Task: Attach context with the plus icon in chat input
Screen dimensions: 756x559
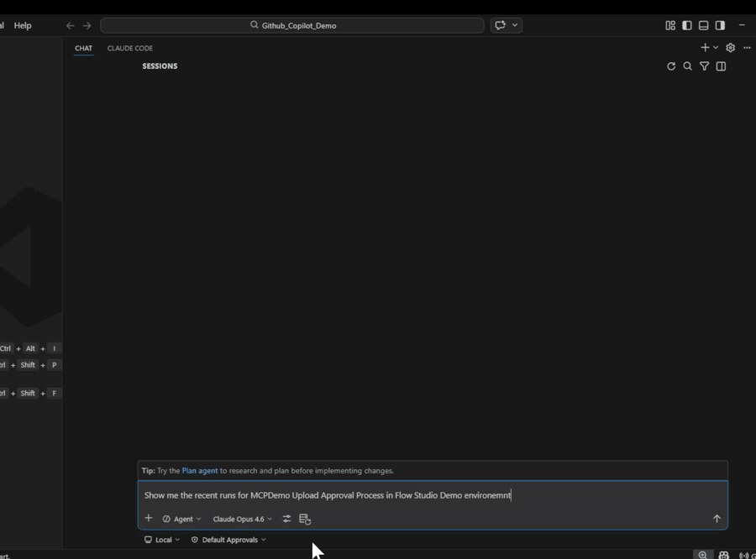Action: click(149, 519)
